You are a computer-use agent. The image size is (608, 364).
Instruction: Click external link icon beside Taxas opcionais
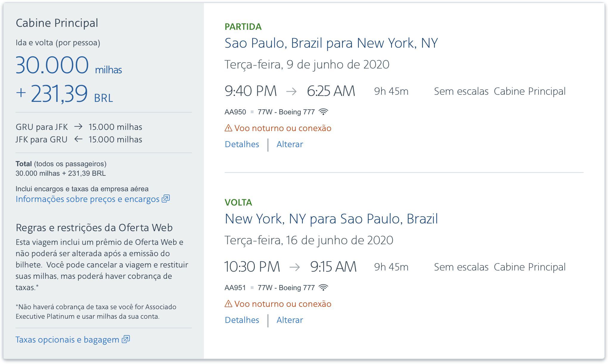click(x=126, y=339)
